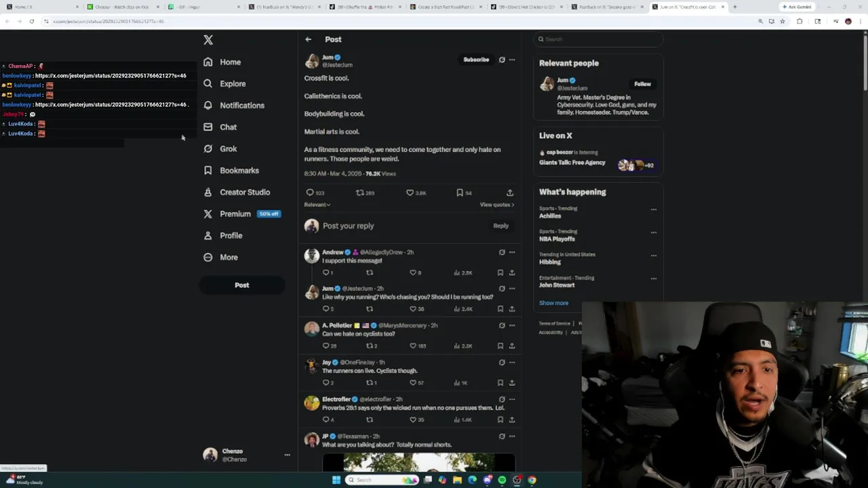
Task: Open Bookmarks in the sidebar
Action: [x=231, y=170]
